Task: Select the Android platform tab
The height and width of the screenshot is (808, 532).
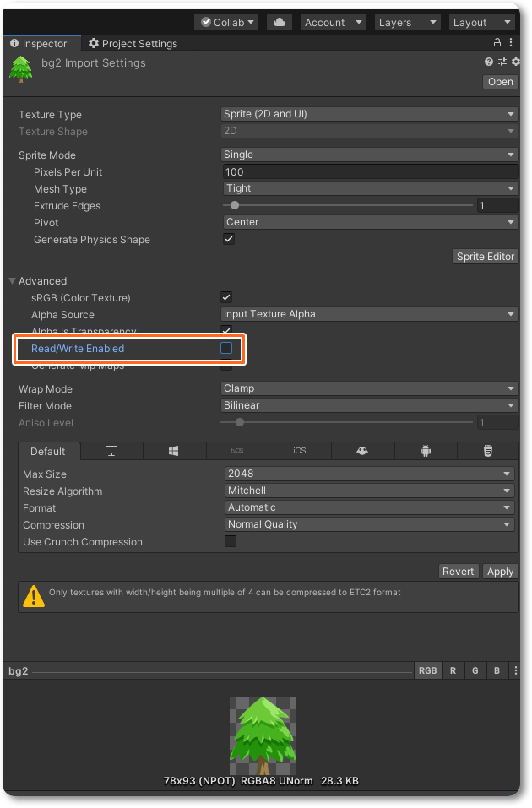Action: click(x=426, y=451)
